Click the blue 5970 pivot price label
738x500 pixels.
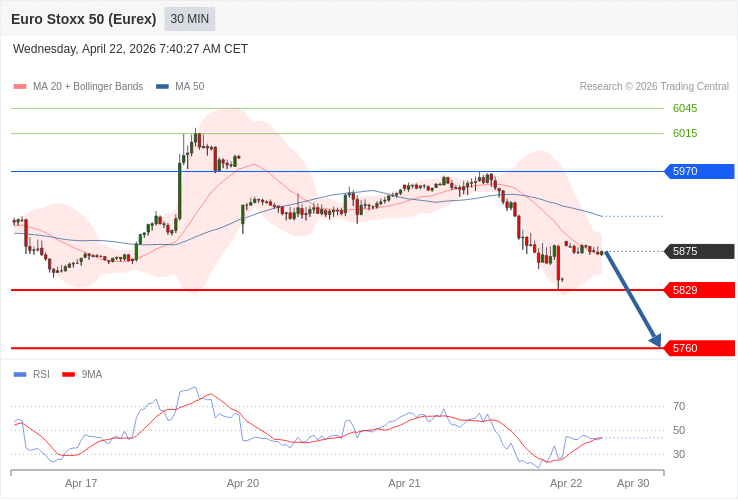[x=699, y=171]
